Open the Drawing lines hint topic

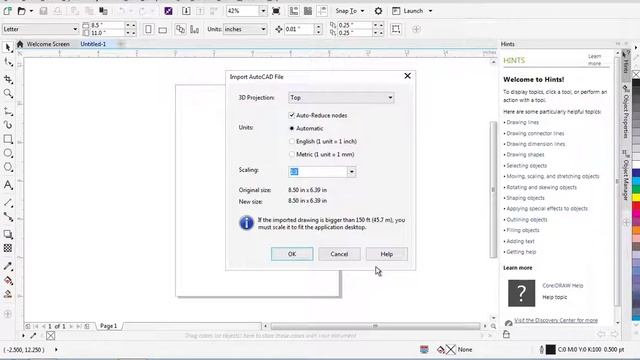522,122
